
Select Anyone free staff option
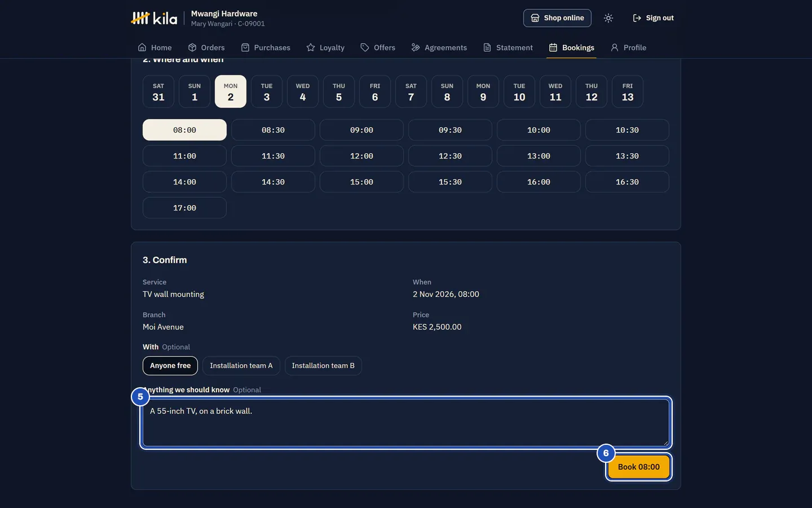click(x=170, y=366)
